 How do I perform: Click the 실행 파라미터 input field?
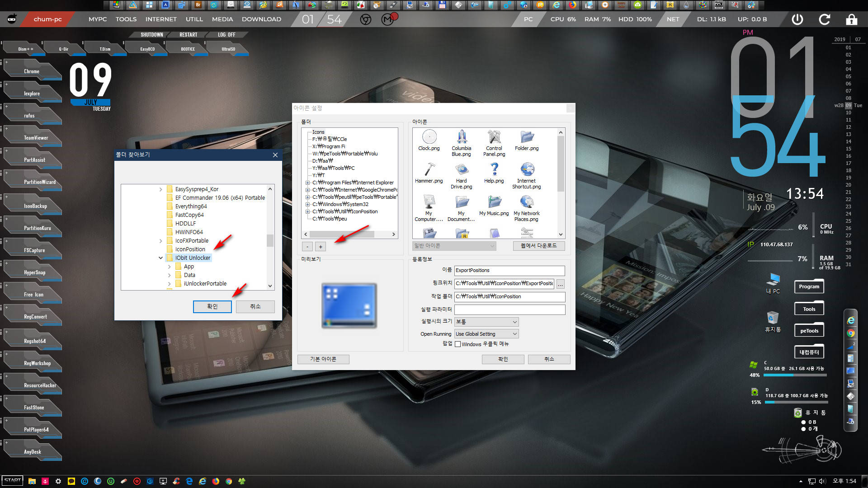[x=509, y=310]
